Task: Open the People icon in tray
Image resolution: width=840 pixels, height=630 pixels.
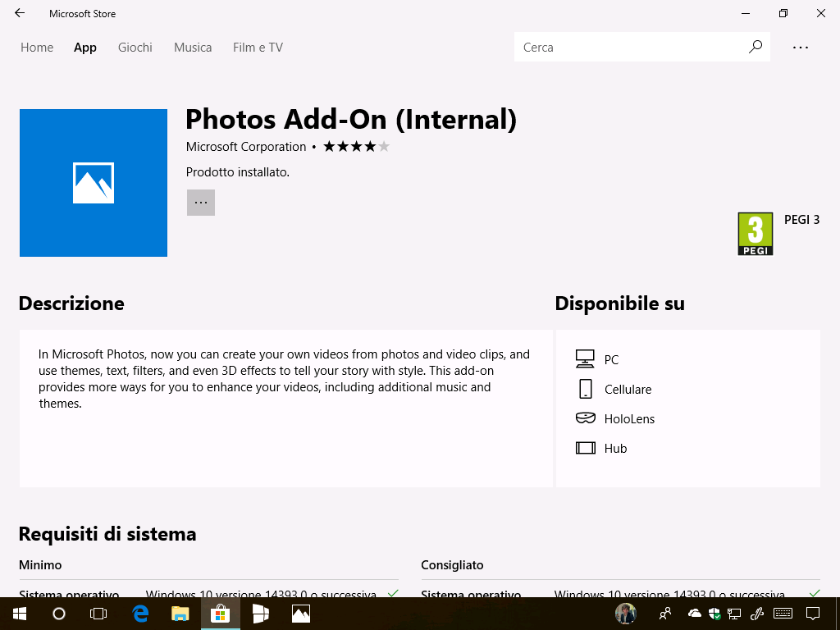Action: [x=665, y=614]
